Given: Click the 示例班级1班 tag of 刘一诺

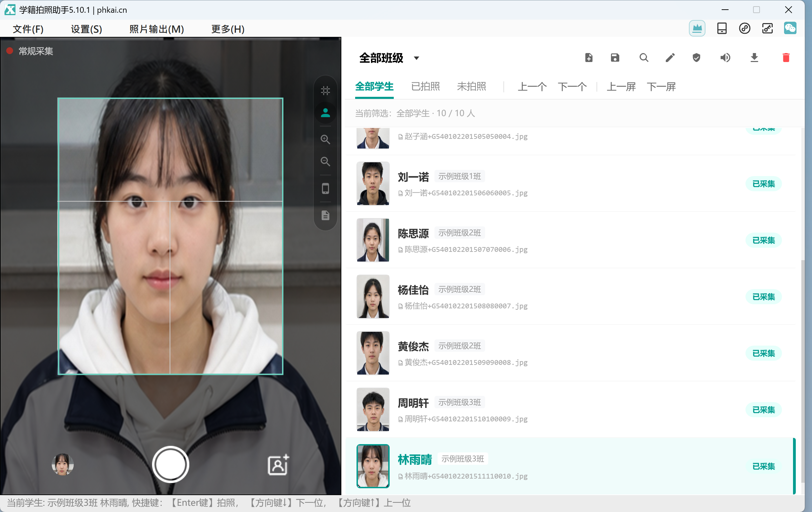Looking at the screenshot, I should pyautogui.click(x=459, y=176).
